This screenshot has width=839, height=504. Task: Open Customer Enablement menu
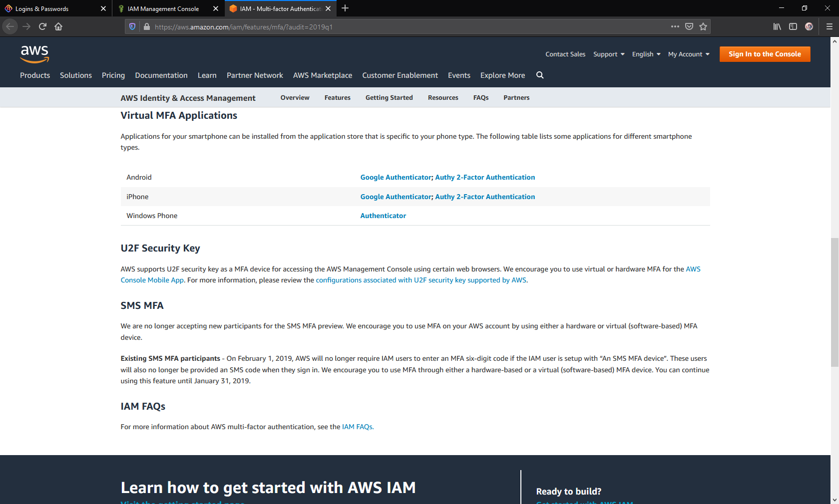point(400,75)
